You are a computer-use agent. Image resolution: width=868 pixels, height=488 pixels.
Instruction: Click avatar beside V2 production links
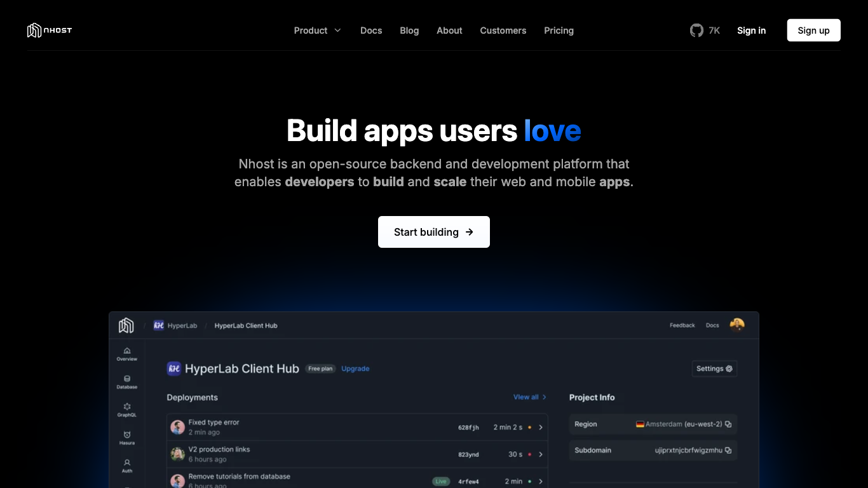point(177,454)
